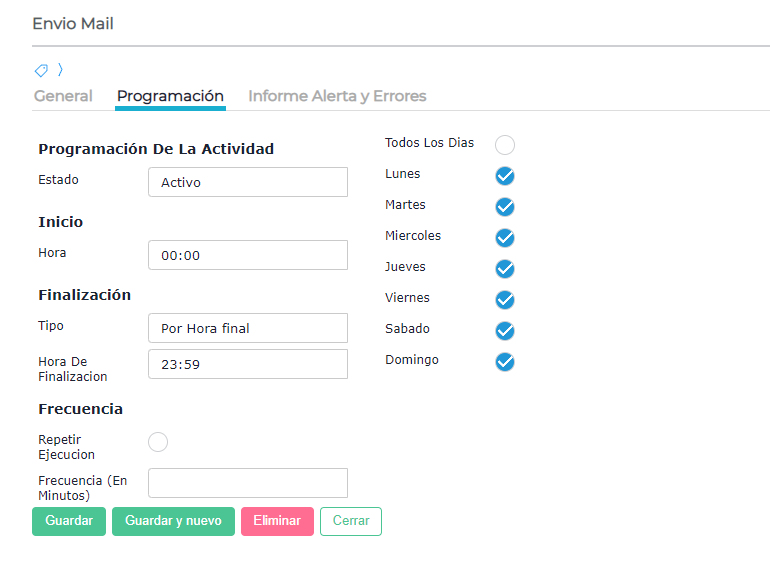Open the Informe Alerta y Errores tab
This screenshot has height=586, width=770.
[337, 96]
